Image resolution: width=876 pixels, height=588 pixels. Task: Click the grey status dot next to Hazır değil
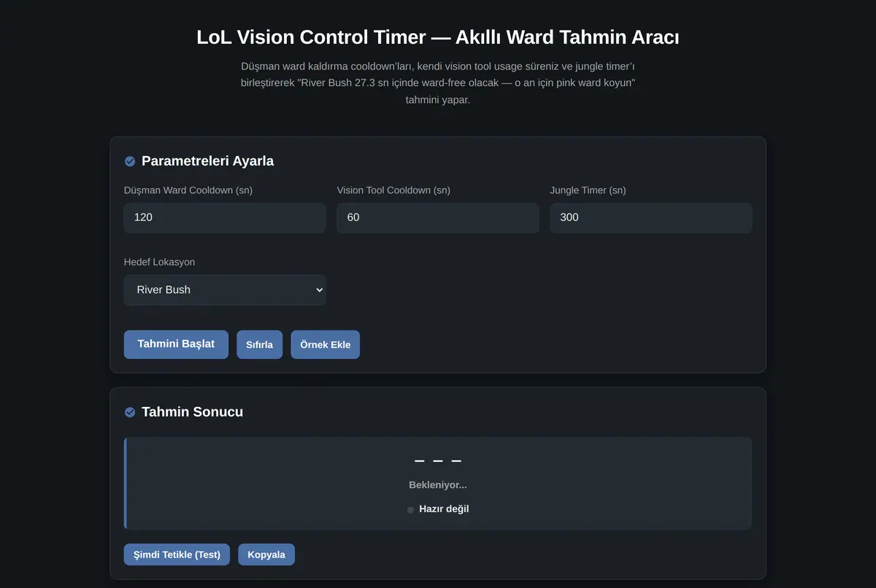410,510
